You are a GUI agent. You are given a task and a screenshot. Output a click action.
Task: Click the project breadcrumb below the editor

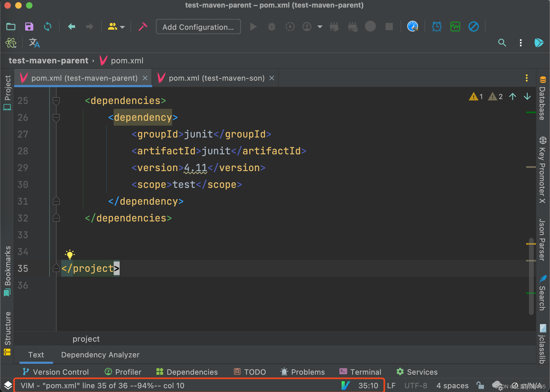(x=86, y=339)
